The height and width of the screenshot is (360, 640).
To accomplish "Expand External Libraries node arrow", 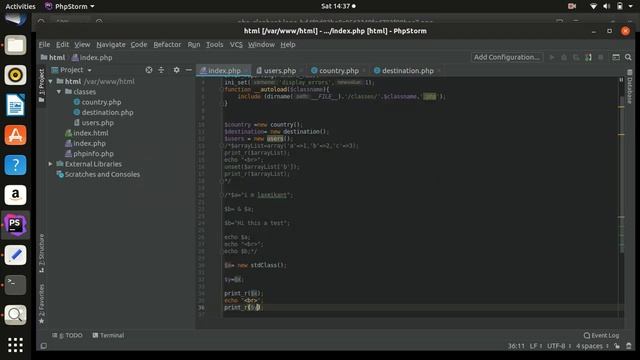I will coord(51,164).
